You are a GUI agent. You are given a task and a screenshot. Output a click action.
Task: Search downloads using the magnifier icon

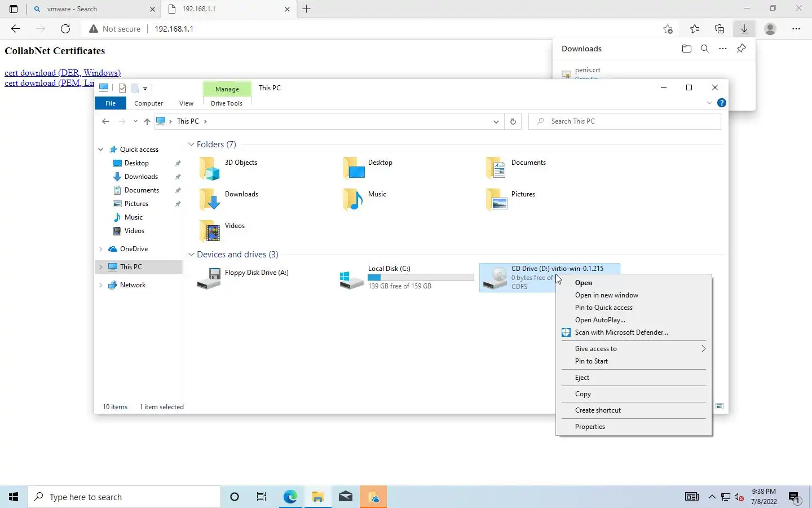tap(705, 49)
